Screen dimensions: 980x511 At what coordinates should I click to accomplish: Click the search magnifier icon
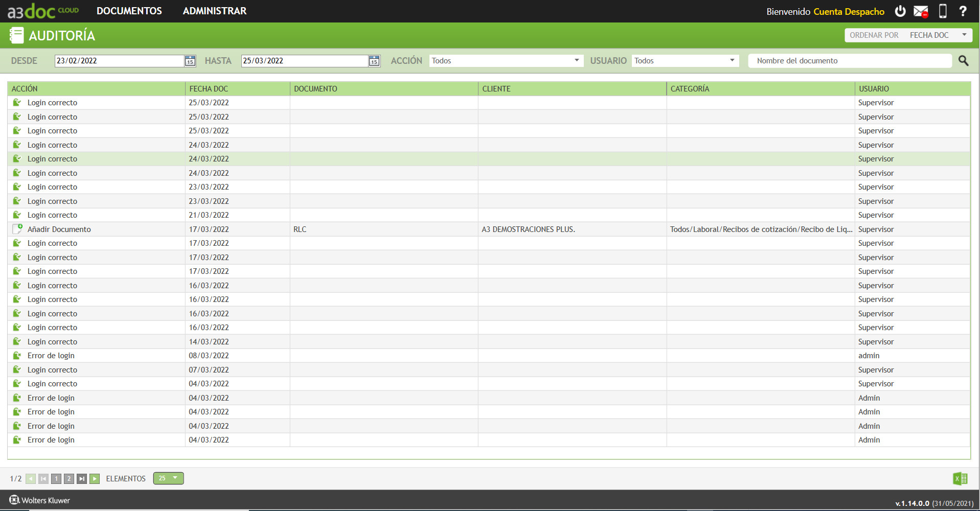click(x=963, y=60)
